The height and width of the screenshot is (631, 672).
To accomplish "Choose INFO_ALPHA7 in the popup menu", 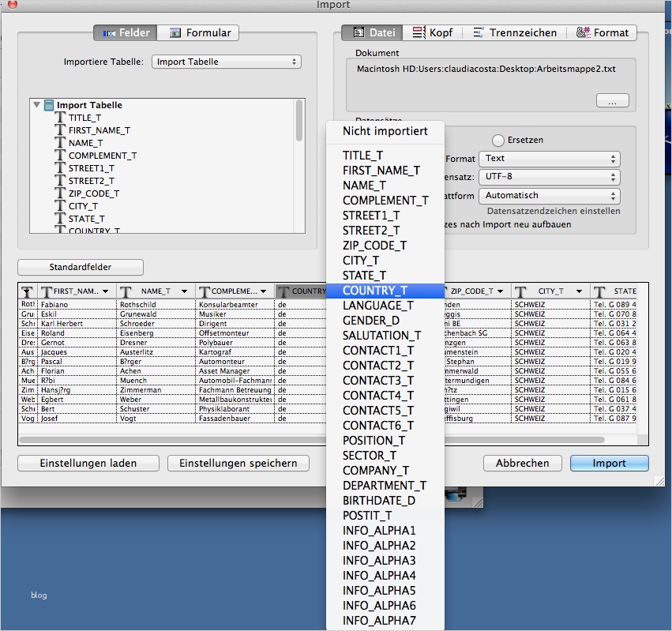I will 385,621.
